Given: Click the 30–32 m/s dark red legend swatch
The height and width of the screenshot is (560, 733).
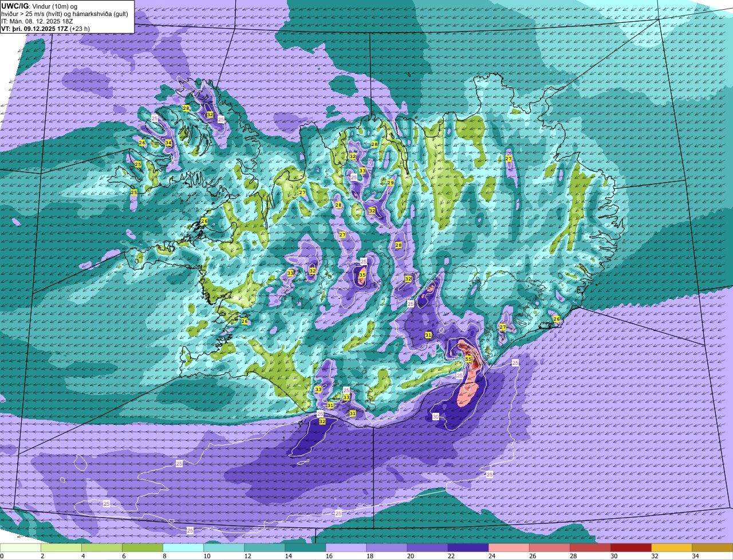Looking at the screenshot, I should click(631, 548).
